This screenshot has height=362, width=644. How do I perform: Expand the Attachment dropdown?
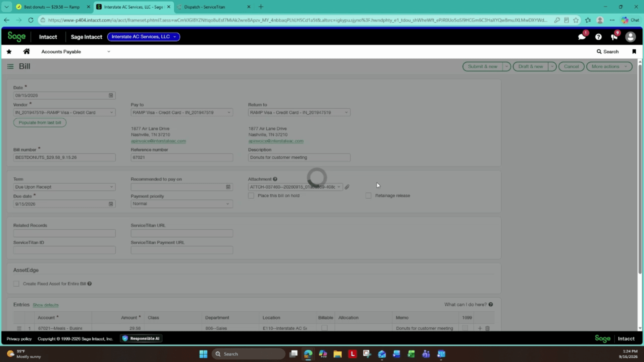pos(338,187)
